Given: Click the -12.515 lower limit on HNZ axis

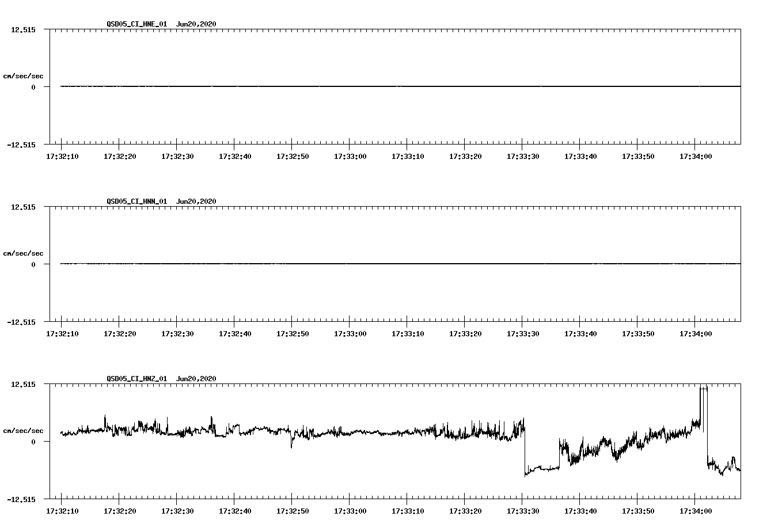Looking at the screenshot, I should [x=21, y=499].
